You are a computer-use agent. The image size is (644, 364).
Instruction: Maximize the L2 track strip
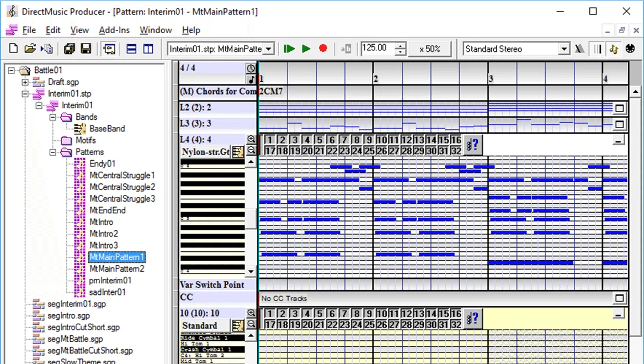619,109
